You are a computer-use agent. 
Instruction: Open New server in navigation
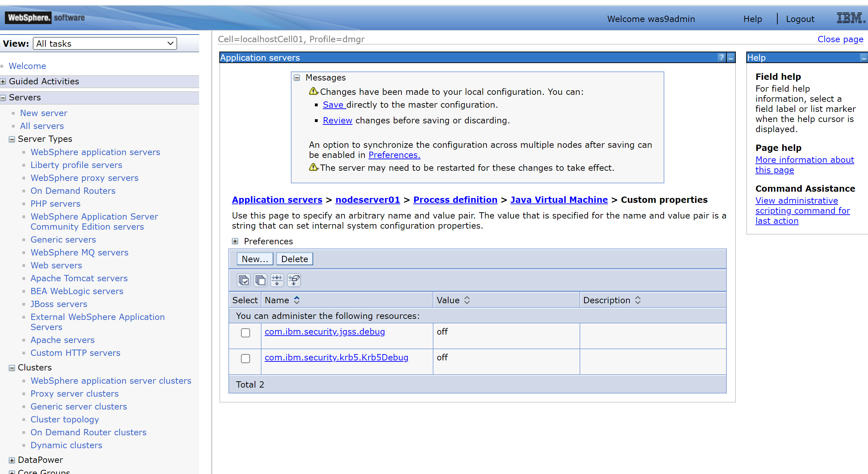44,113
